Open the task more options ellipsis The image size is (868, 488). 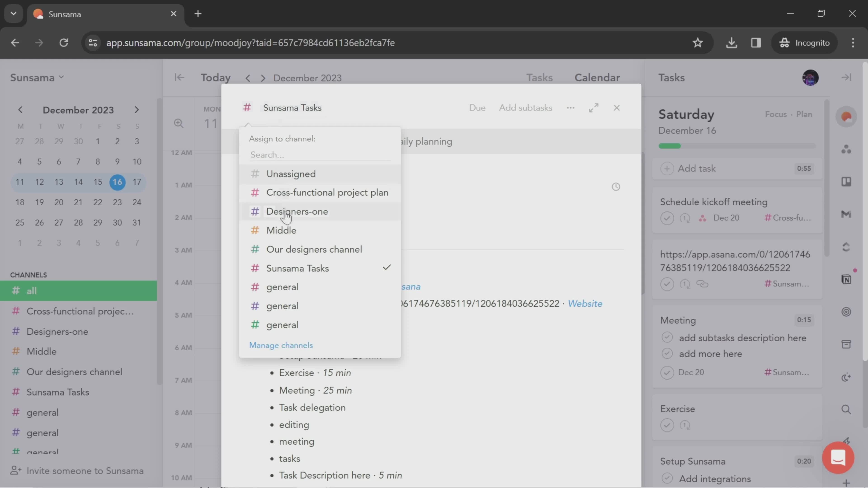(x=571, y=108)
